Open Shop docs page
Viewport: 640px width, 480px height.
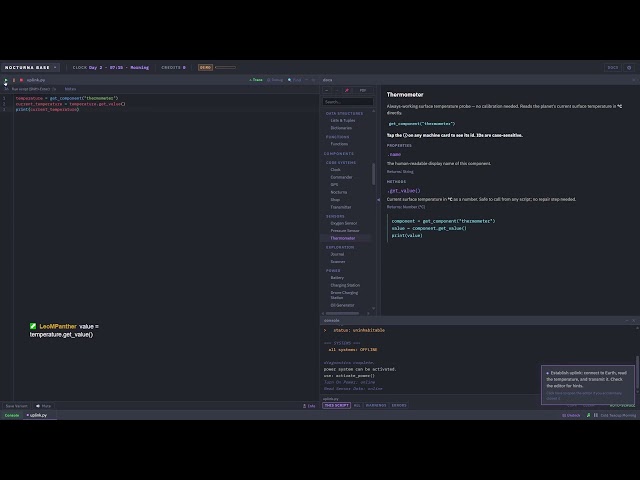pos(335,200)
